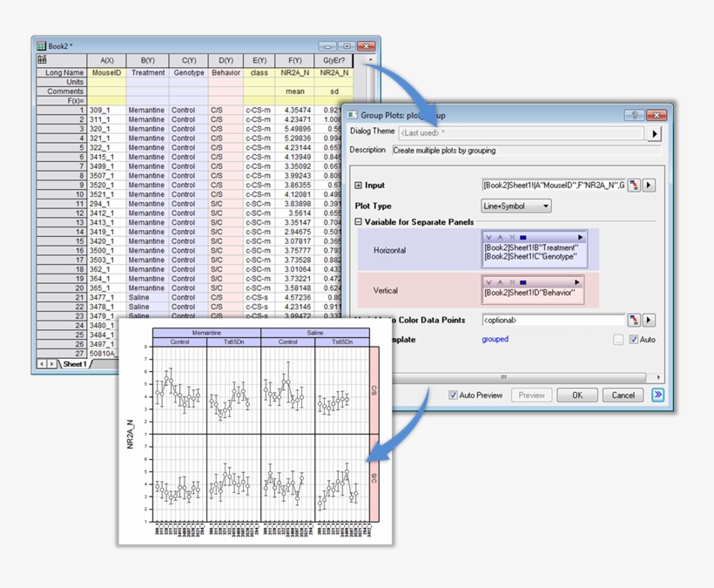Click select-all icon in worksheet corner
Screen dimensions: 714x588
click(x=42, y=60)
